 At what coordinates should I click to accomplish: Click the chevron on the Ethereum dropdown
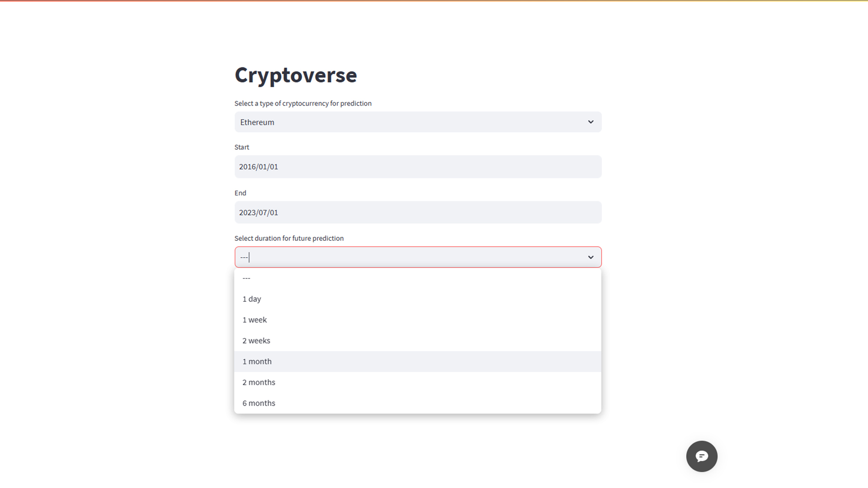[x=590, y=122]
